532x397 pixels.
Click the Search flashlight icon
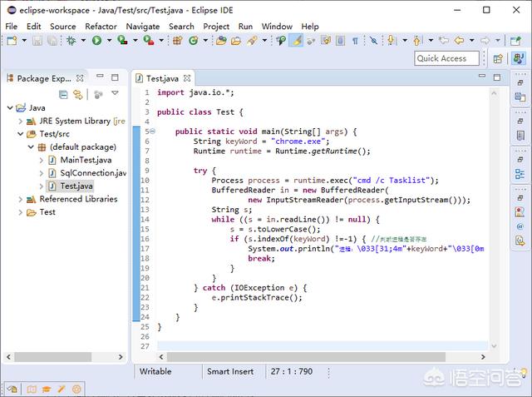pos(252,41)
